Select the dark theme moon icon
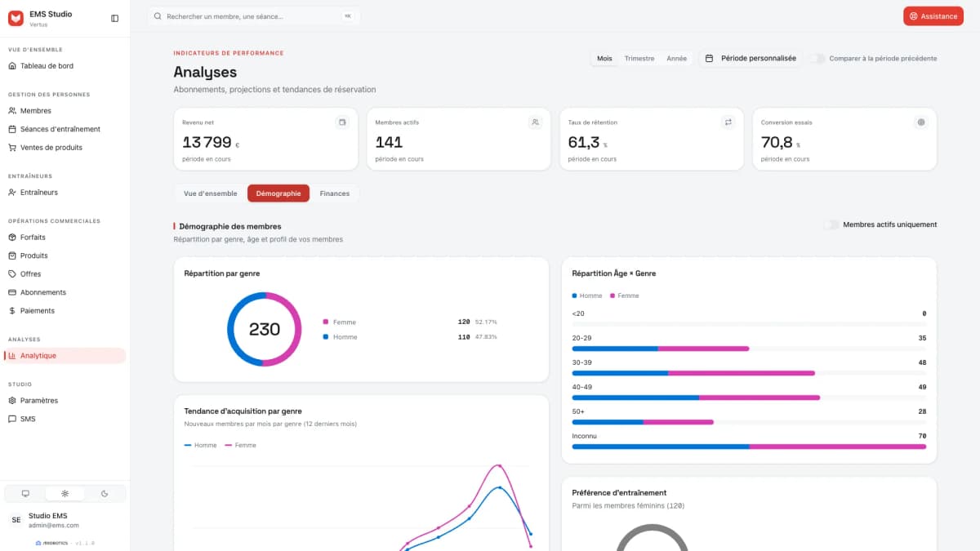 [105, 493]
